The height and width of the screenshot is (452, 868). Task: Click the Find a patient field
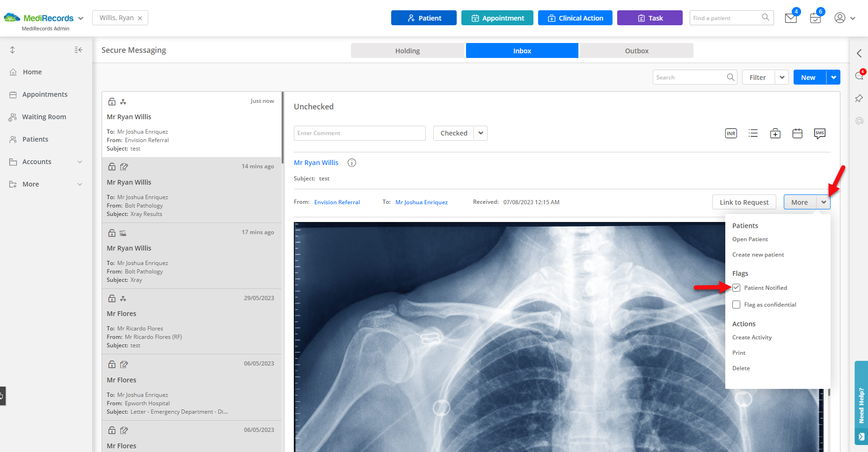coord(725,18)
